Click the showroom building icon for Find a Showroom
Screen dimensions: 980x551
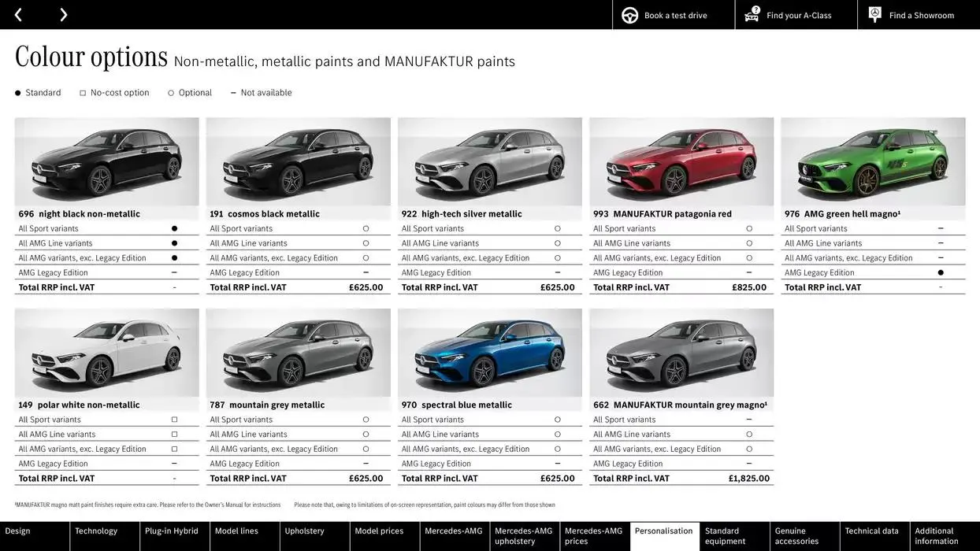tap(874, 14)
